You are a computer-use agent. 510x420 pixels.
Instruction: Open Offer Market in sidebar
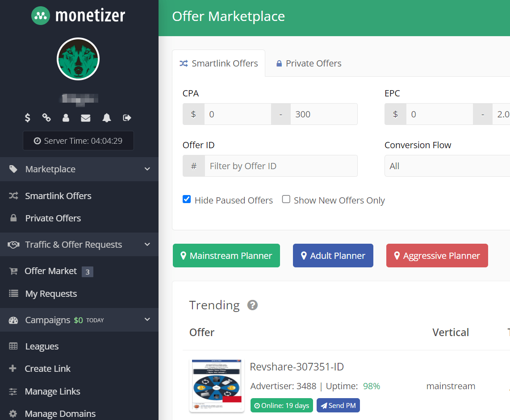[51, 271]
